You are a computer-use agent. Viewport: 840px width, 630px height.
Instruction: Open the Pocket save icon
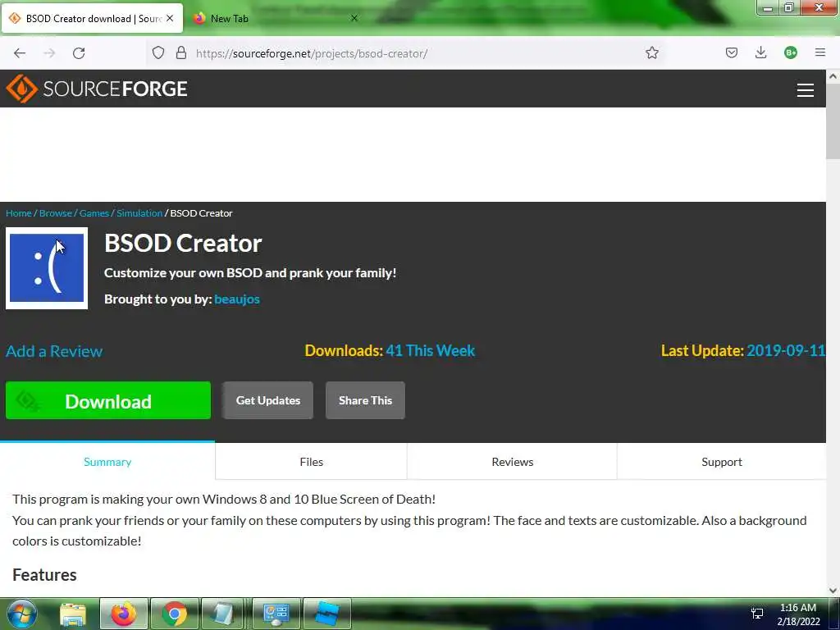[x=731, y=52]
